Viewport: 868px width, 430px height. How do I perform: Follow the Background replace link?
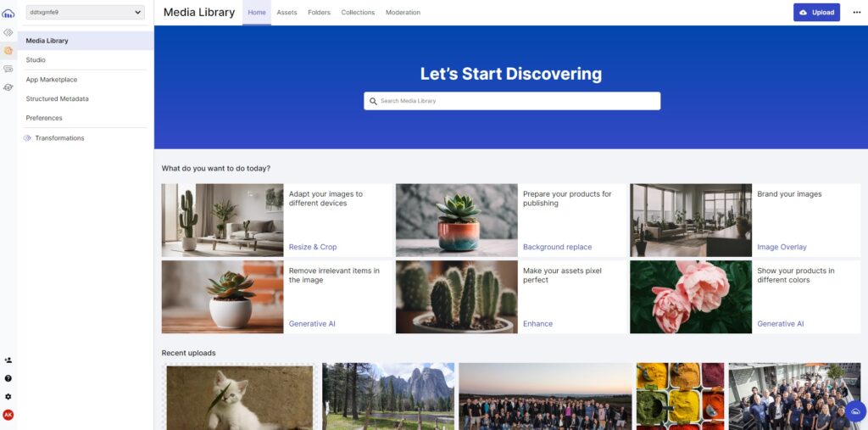[x=557, y=247]
